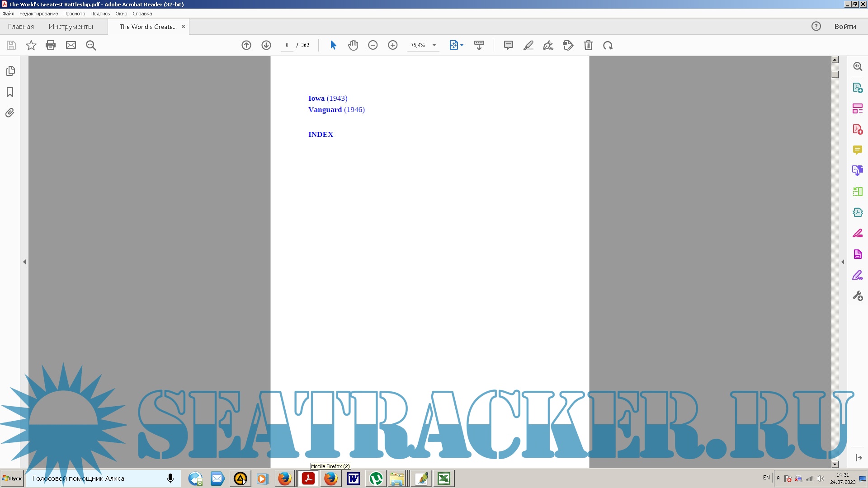The width and height of the screenshot is (868, 488).
Task: Click the zoom out minus icon
Action: click(373, 45)
